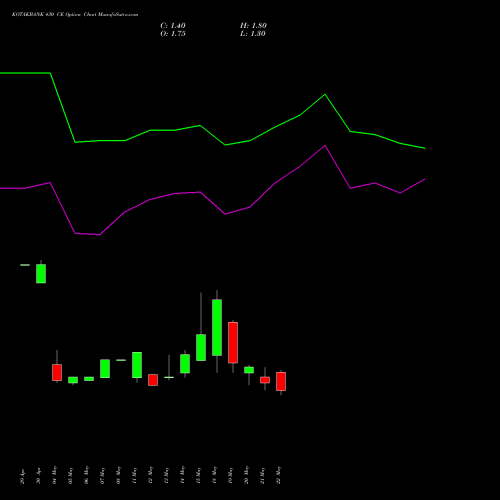Click the small green candle for 06 May

[x=89, y=379]
